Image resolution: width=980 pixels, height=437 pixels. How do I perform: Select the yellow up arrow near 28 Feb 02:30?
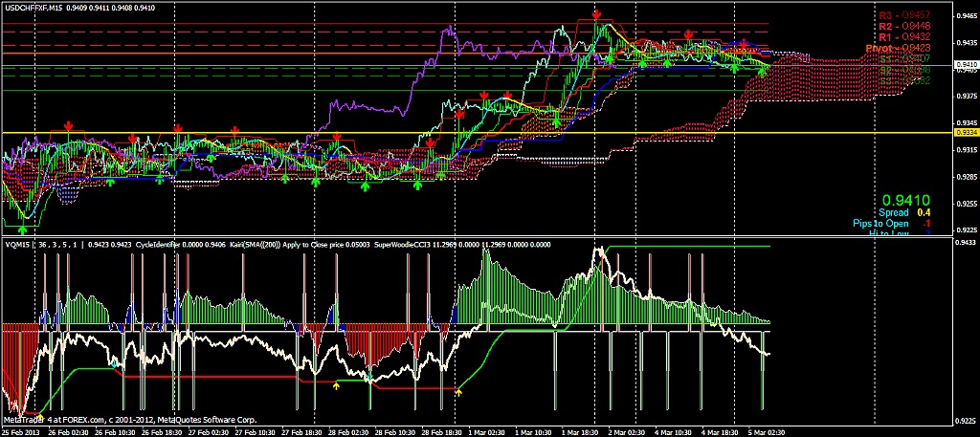click(336, 385)
